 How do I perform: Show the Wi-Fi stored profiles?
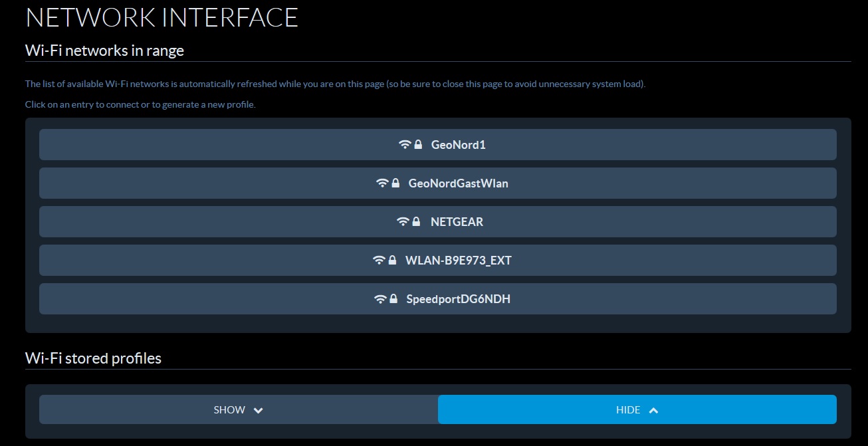(x=239, y=409)
